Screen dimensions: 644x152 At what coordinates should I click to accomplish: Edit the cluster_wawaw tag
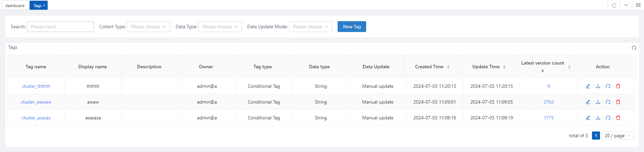pyautogui.click(x=588, y=102)
